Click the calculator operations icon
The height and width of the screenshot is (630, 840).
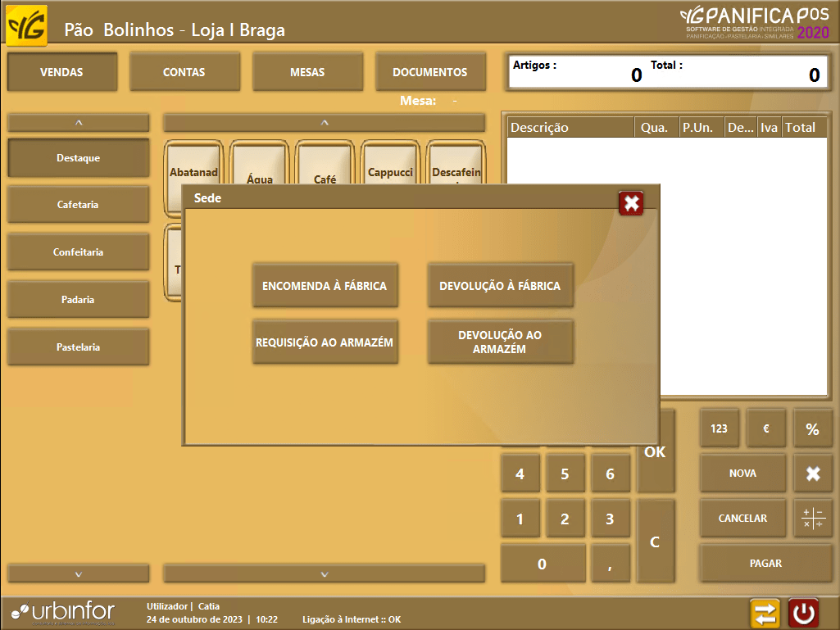pos(812,518)
